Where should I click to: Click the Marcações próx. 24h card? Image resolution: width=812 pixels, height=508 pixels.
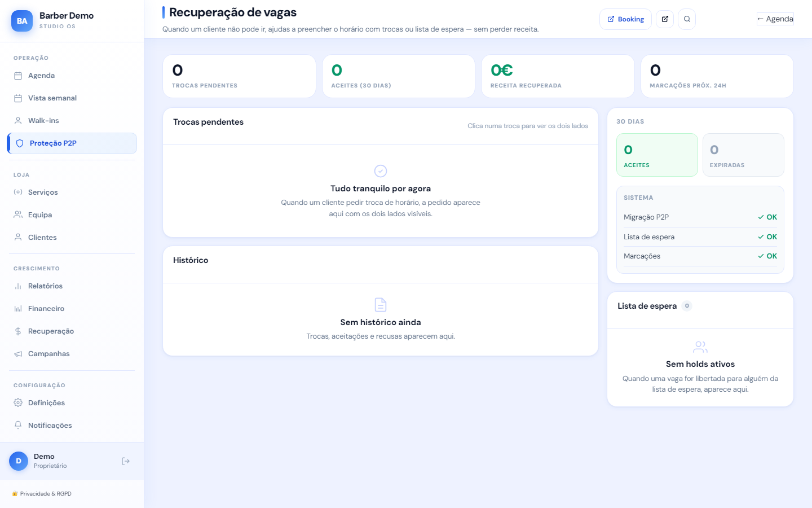pyautogui.click(x=717, y=76)
